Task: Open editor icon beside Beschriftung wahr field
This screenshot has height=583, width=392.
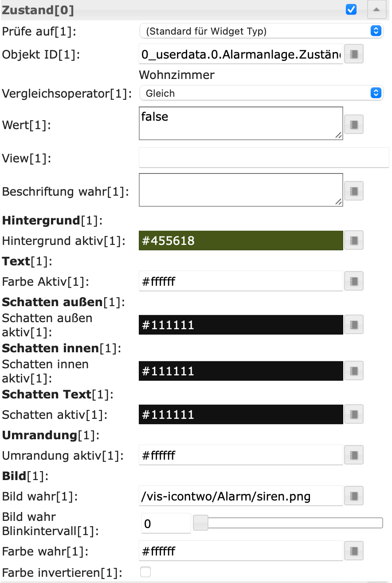Action: 353,191
